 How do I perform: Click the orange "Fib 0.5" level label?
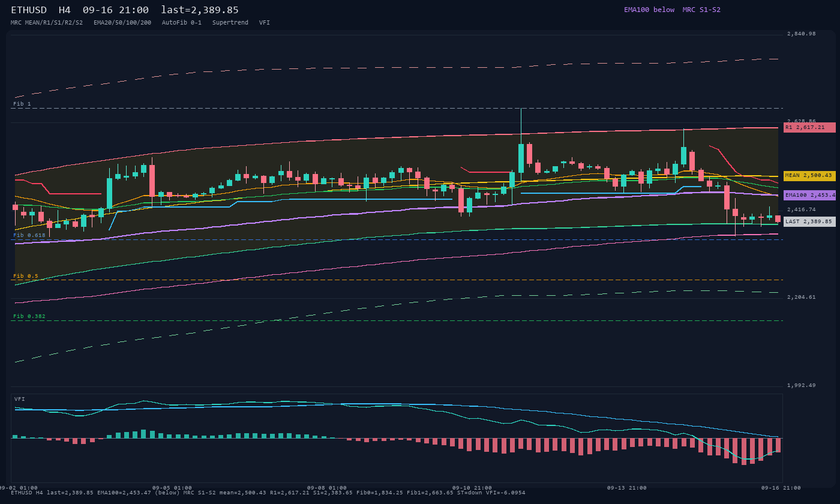click(26, 276)
